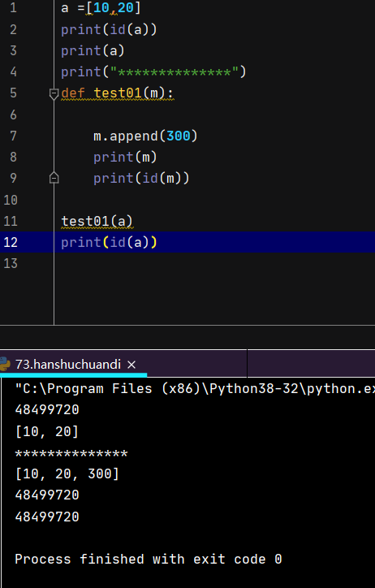
Task: Click line number 12 in gutter
Action: 11,242
